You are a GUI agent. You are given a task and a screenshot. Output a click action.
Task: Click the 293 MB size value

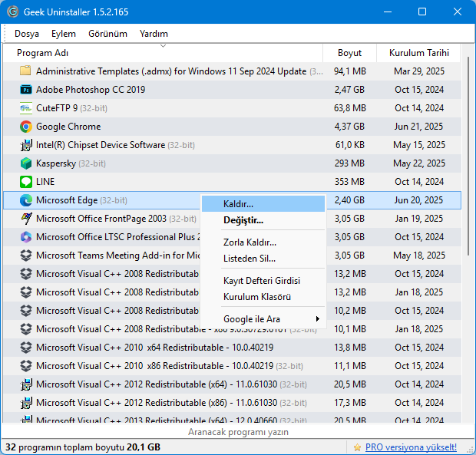350,163
